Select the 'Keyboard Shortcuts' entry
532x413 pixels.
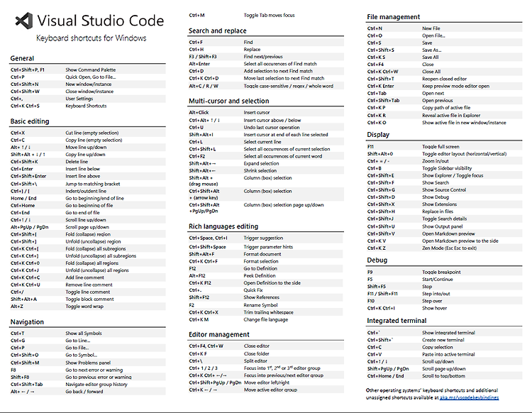[x=86, y=106]
